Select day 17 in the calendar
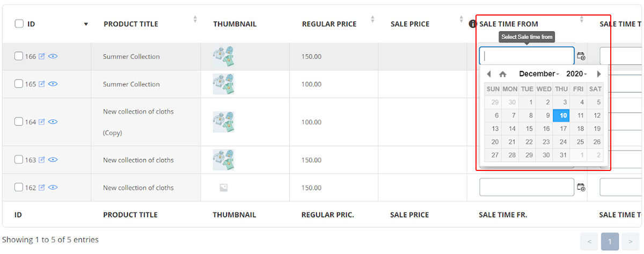 563,129
